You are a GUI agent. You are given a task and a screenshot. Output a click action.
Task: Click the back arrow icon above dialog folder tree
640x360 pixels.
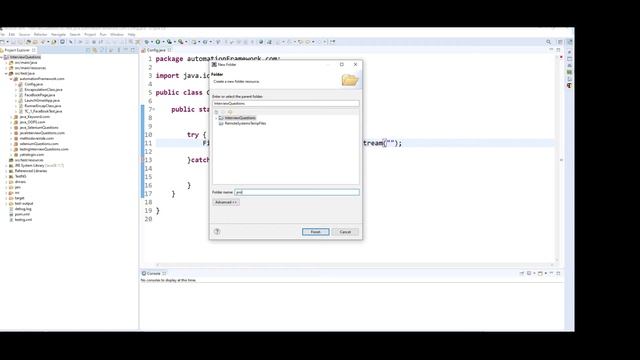tap(223, 112)
